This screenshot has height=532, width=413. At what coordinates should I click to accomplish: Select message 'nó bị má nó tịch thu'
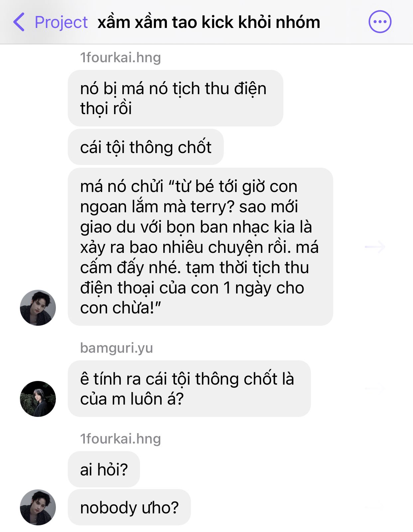tap(175, 98)
